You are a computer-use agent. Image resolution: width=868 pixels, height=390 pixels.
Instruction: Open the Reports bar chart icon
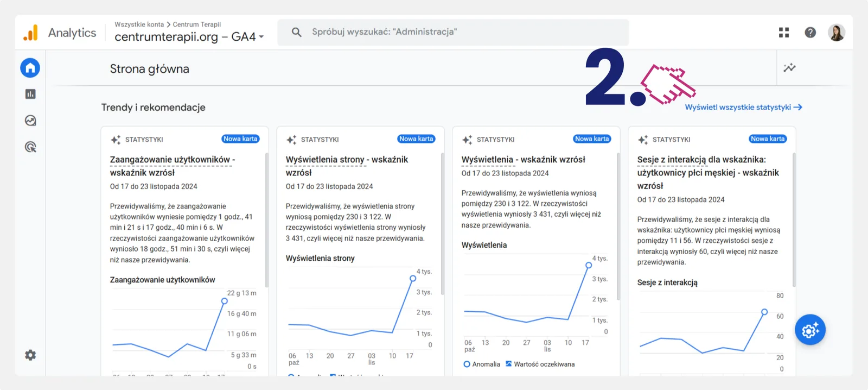(x=30, y=94)
